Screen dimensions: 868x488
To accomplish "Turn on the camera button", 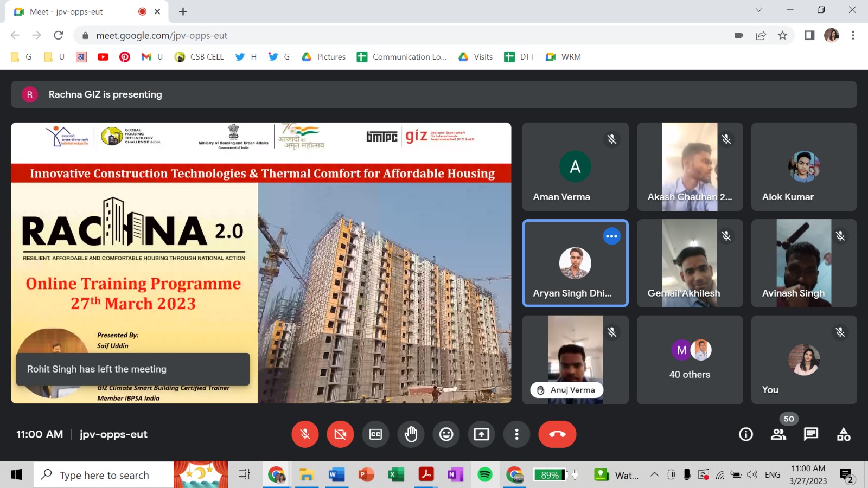I will coord(340,434).
